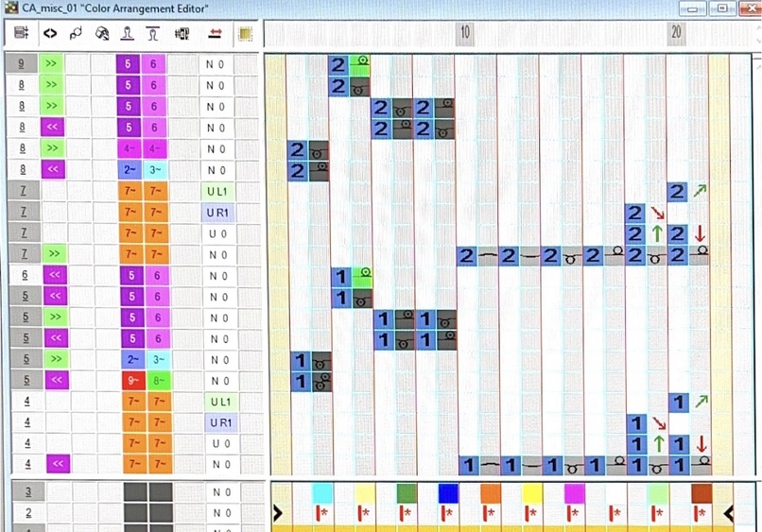This screenshot has height=532, width=762.
Task: Click the black right-pointing arrow on carrier bar
Action: pos(278,512)
